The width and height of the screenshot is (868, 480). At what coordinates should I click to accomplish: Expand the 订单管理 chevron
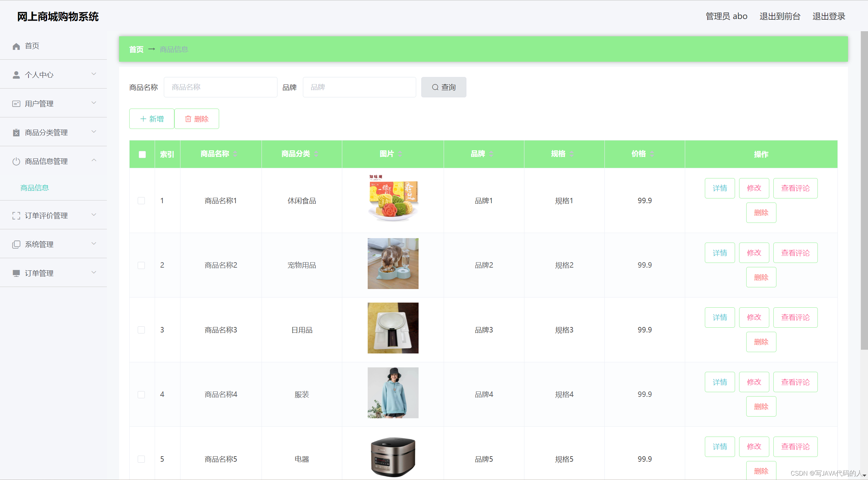(x=94, y=272)
